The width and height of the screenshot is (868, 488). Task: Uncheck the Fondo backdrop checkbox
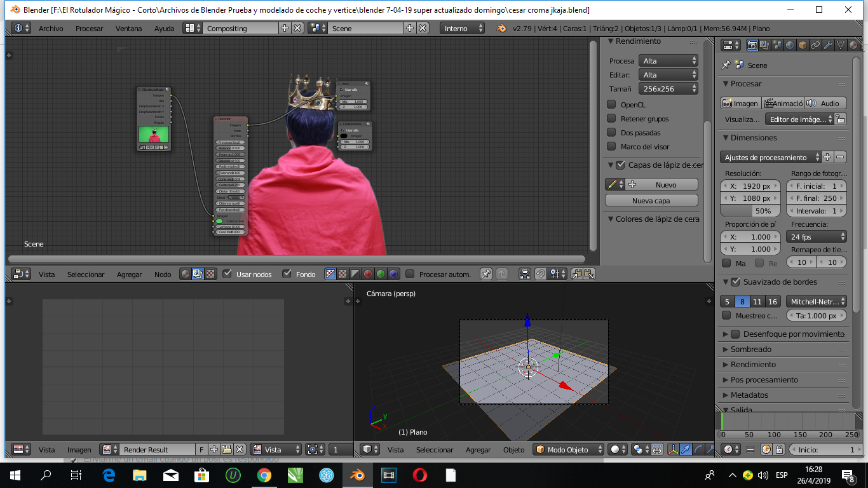tap(287, 274)
